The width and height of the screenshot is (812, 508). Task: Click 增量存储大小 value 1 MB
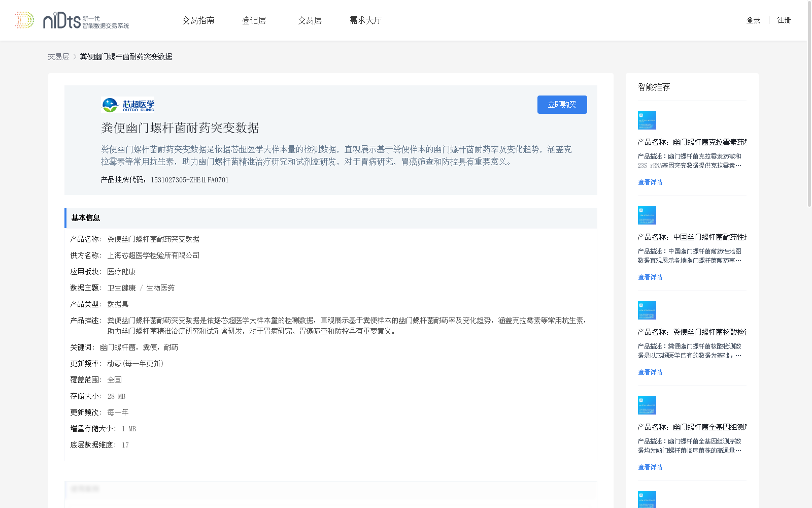click(x=129, y=429)
